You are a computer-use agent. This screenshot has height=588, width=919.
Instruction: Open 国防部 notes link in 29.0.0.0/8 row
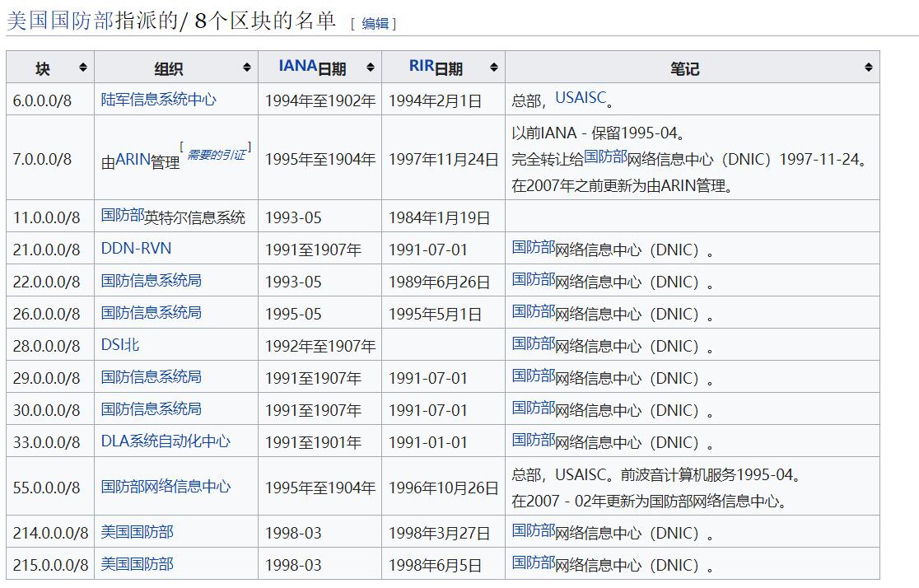tap(534, 376)
